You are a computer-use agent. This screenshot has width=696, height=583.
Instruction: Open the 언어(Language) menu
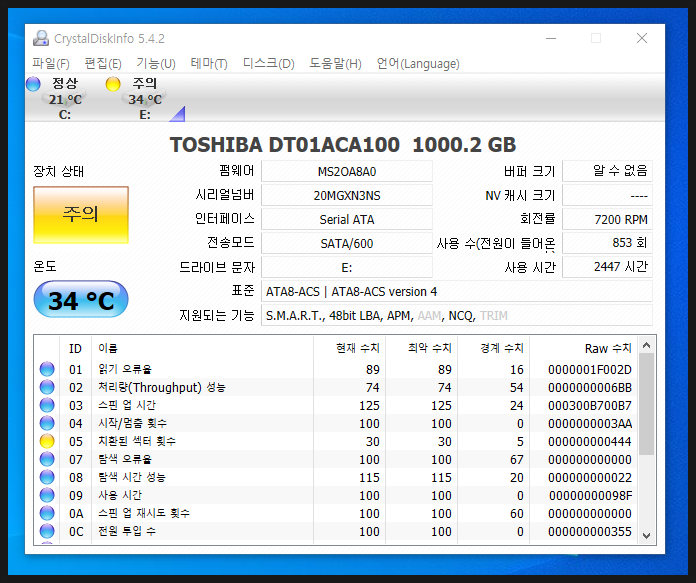[x=418, y=63]
